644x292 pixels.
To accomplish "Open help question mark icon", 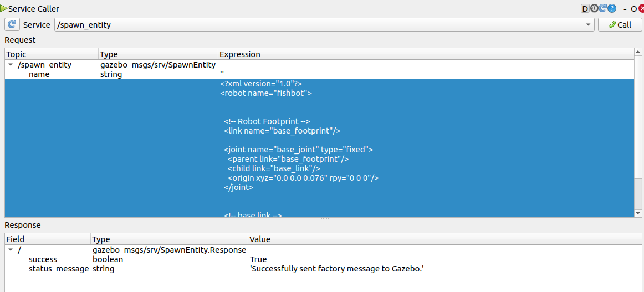I will tap(612, 8).
